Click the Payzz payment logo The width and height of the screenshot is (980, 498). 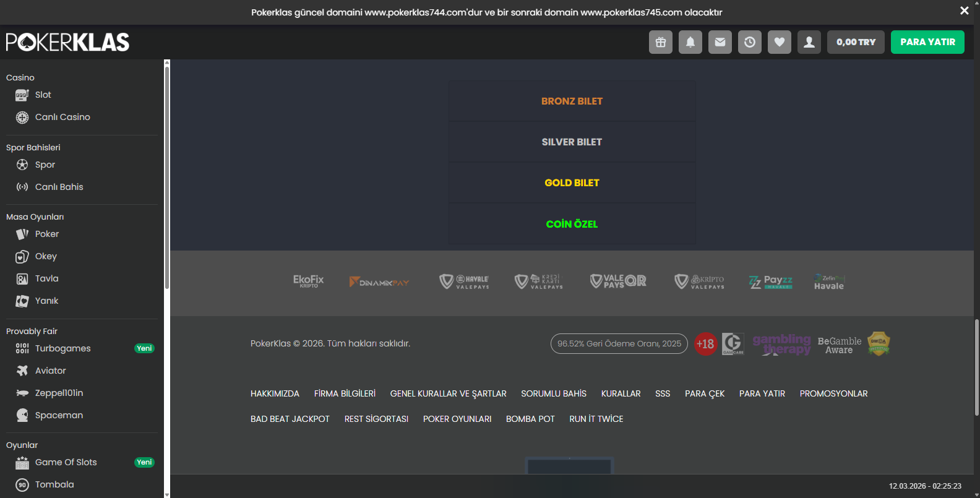coord(770,282)
